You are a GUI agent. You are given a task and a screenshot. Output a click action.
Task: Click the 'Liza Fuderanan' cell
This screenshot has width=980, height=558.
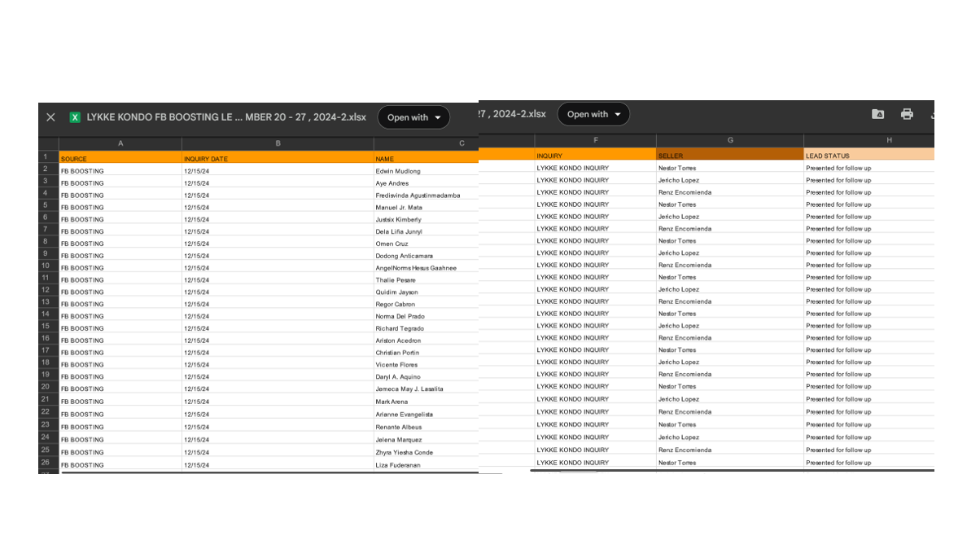[426, 465]
